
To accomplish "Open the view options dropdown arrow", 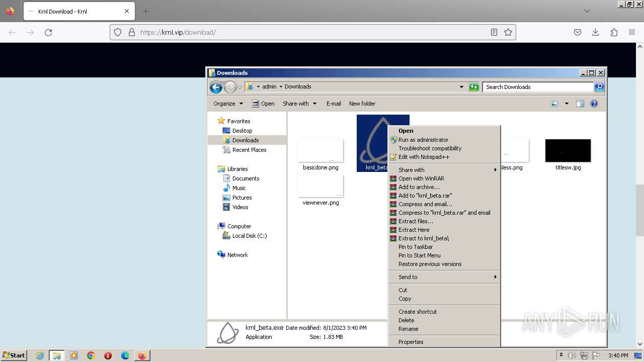I will [x=567, y=104].
